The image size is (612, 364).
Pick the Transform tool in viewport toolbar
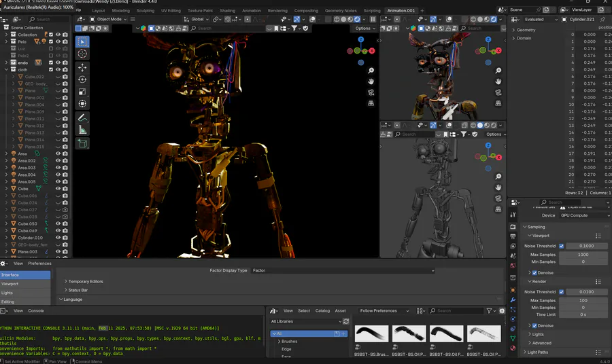[x=82, y=104]
